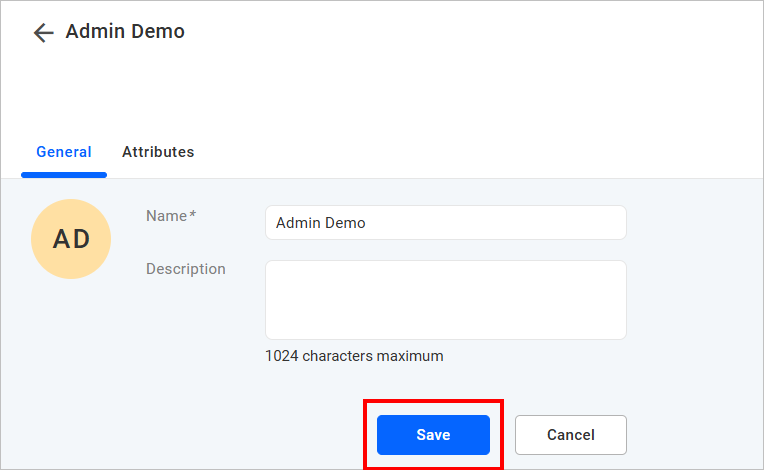Click the Admin Demo page title
Screen dimensions: 764x470
[x=125, y=31]
